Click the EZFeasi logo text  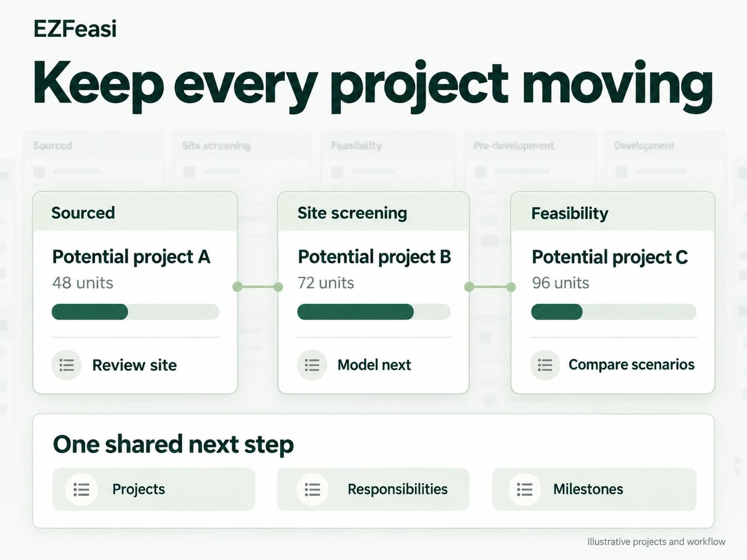pyautogui.click(x=75, y=28)
